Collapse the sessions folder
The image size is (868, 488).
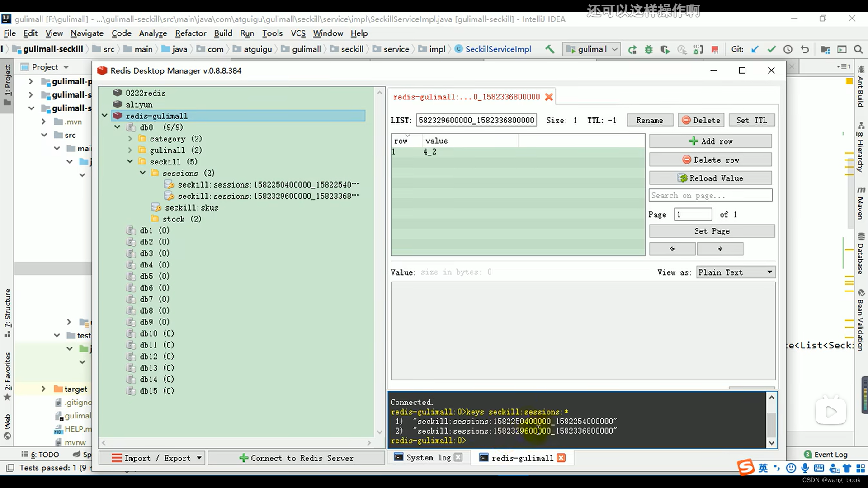click(x=143, y=173)
